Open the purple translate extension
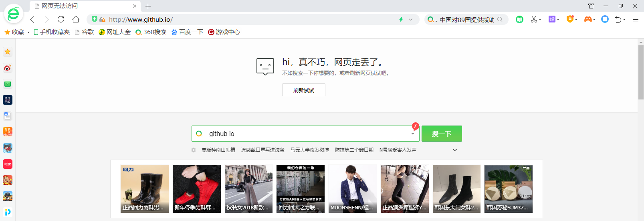 pyautogui.click(x=552, y=19)
